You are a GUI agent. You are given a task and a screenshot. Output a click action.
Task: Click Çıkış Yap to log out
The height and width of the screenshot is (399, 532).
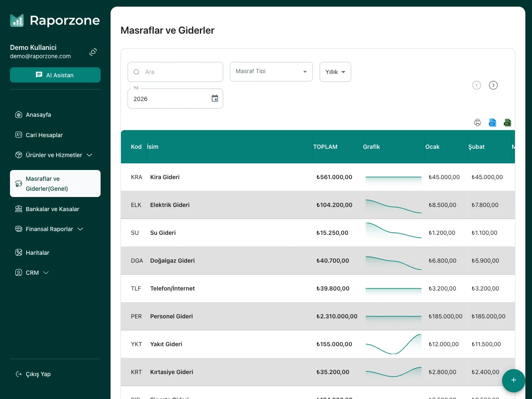(38, 374)
